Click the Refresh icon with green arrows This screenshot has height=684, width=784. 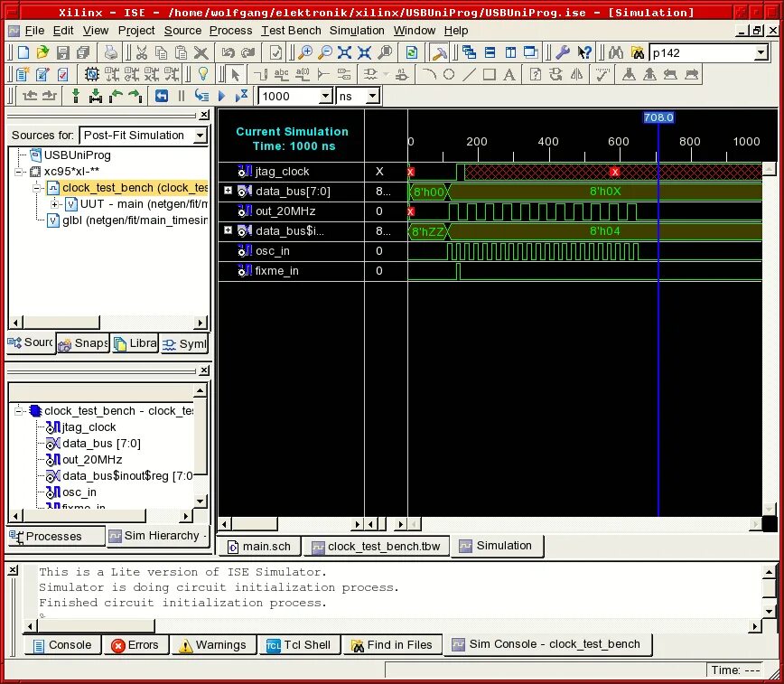[x=411, y=52]
